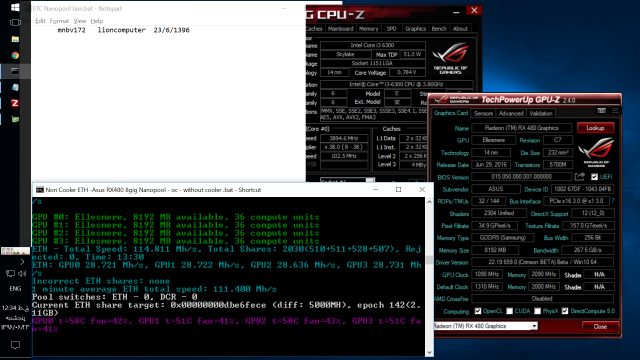Click the AMD CrossFire Disabled field

pos(542,299)
